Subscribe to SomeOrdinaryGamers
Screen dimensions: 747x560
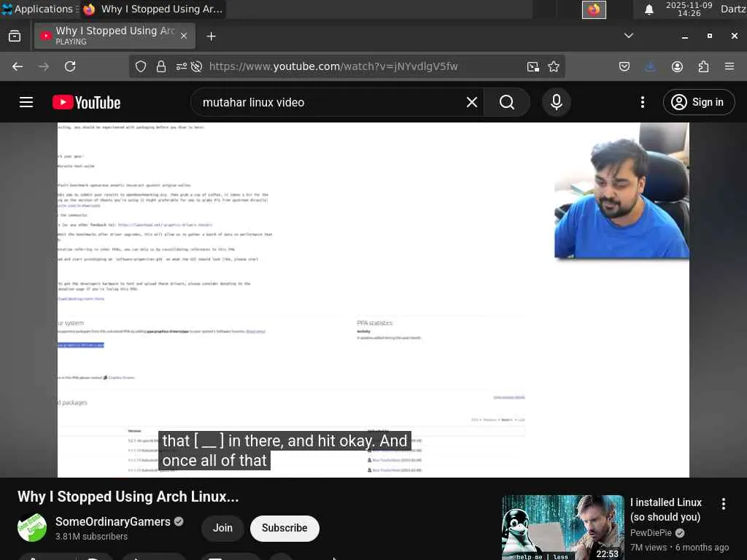point(285,528)
